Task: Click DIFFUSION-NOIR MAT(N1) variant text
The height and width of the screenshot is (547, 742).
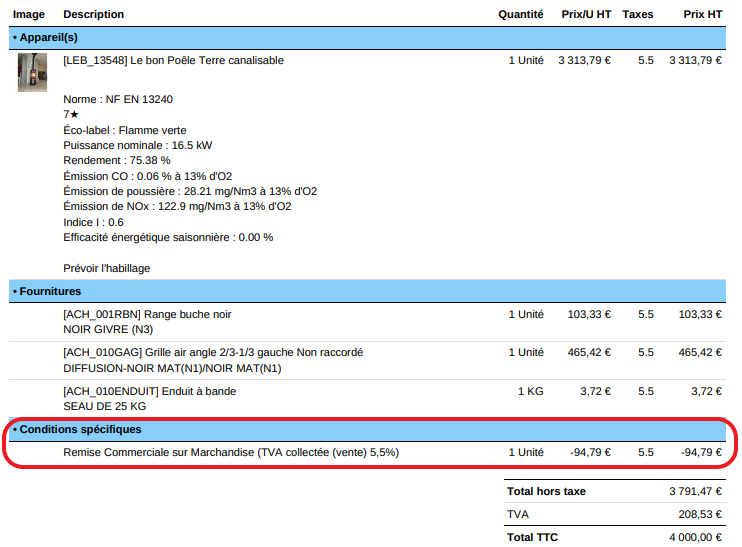Action: 172,368
